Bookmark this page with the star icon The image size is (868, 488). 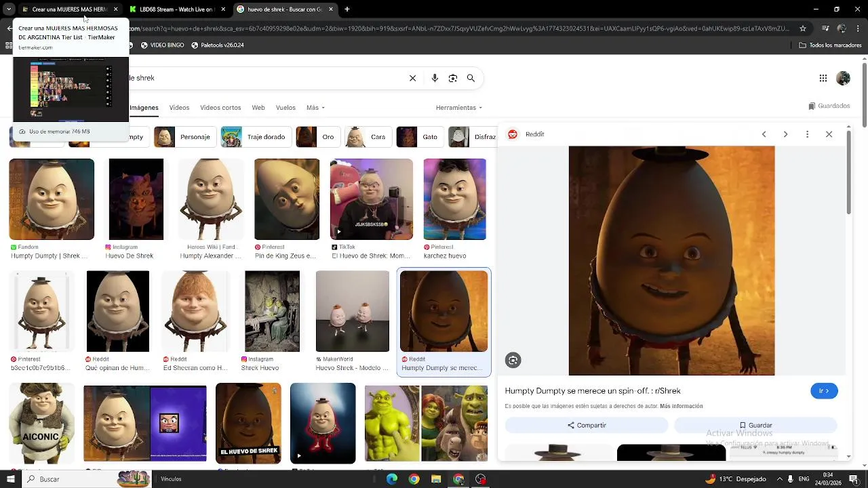coord(803,28)
